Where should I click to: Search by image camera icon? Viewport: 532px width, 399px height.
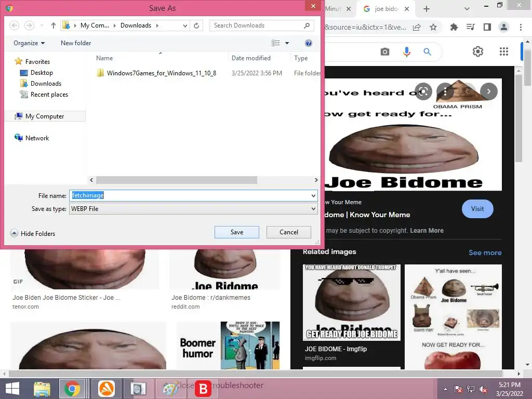point(385,51)
